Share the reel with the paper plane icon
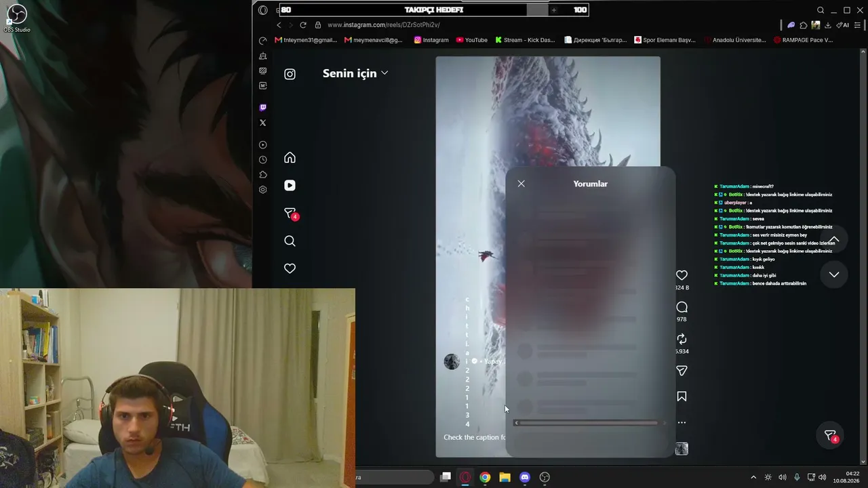Viewport: 868px width, 488px height. (x=682, y=371)
